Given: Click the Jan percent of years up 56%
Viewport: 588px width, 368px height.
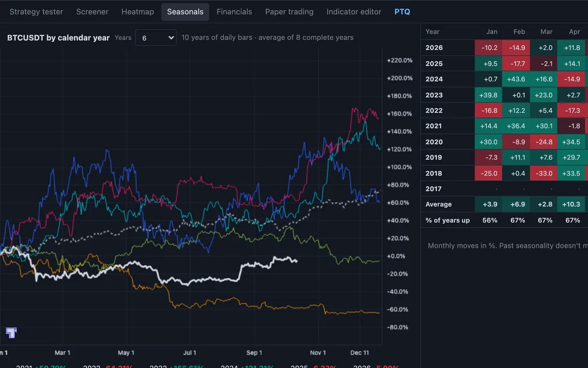Looking at the screenshot, I should pyautogui.click(x=490, y=220).
